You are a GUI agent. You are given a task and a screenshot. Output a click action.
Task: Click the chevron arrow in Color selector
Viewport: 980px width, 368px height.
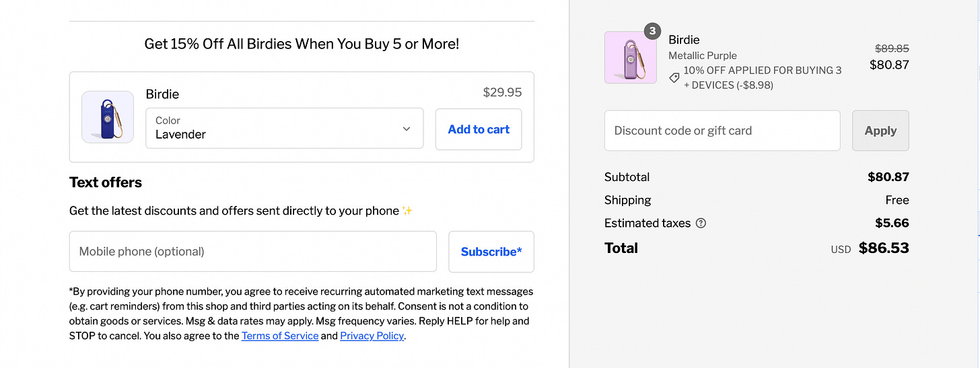(x=407, y=128)
